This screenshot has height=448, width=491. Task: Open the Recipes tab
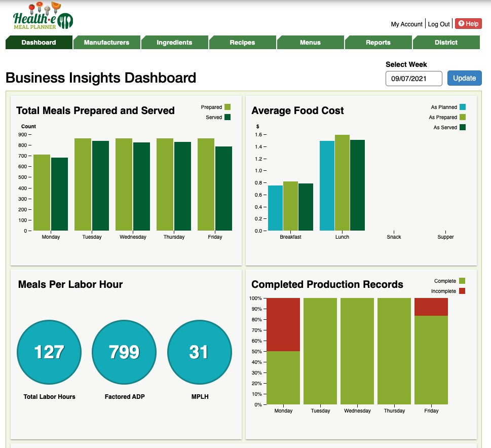click(x=242, y=43)
